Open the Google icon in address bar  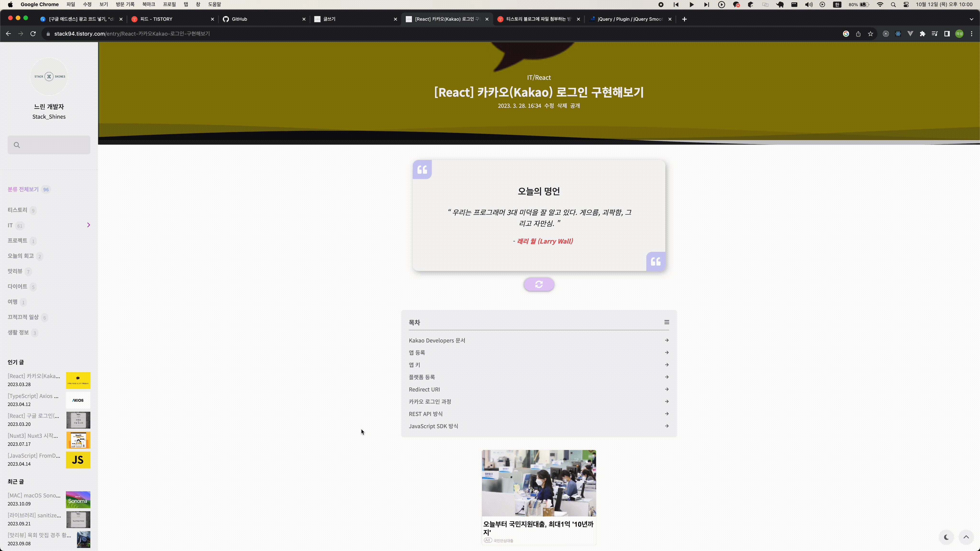click(846, 34)
